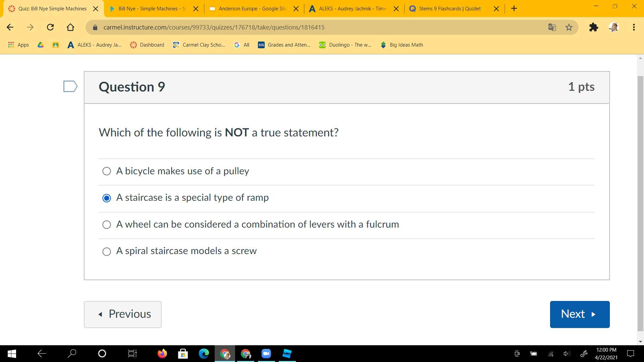Flag Question 9 with the bookmark icon

(x=70, y=86)
